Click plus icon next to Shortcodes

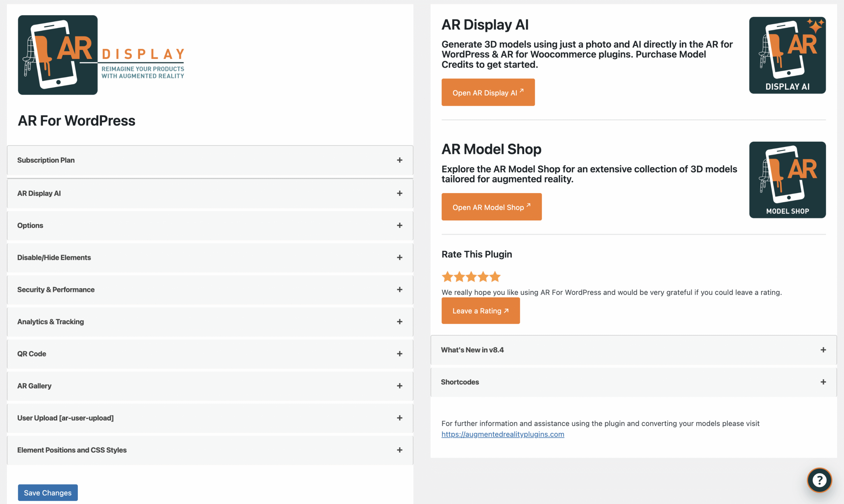[x=823, y=382]
